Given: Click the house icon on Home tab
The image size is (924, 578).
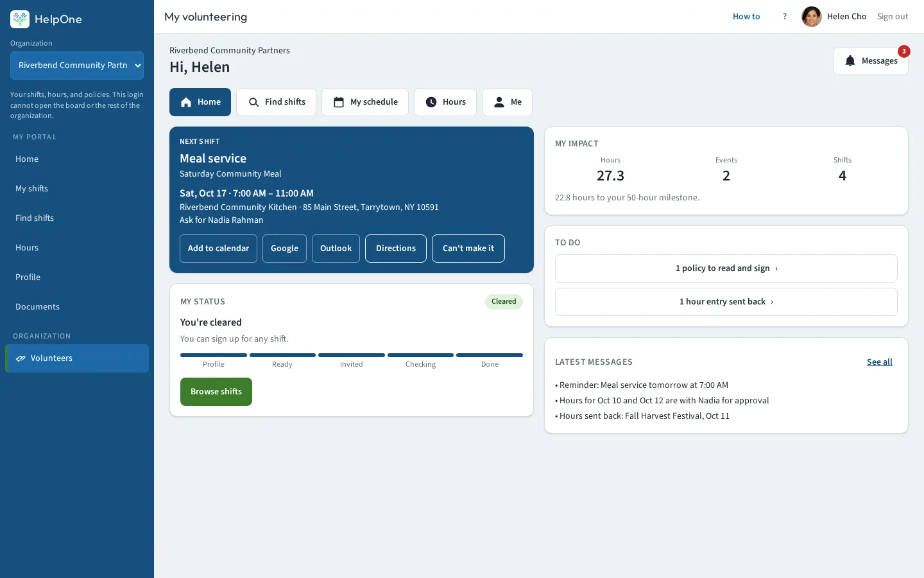Looking at the screenshot, I should click(186, 102).
